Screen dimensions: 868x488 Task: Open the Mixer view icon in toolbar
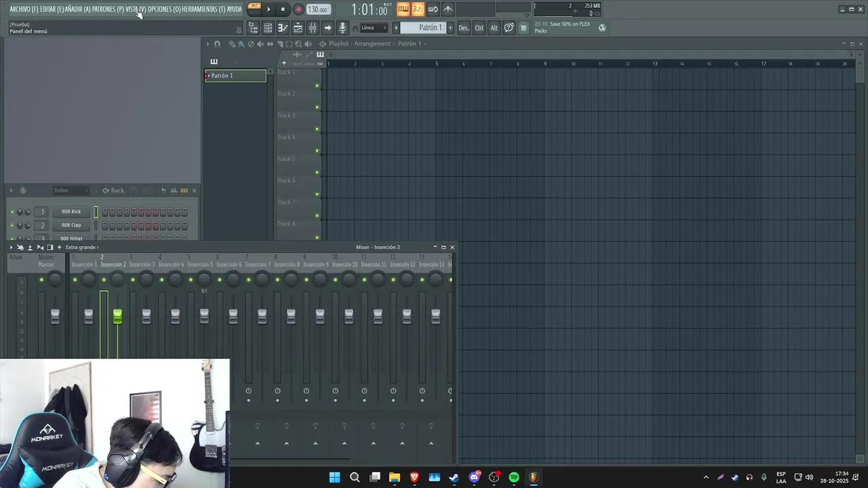313,28
